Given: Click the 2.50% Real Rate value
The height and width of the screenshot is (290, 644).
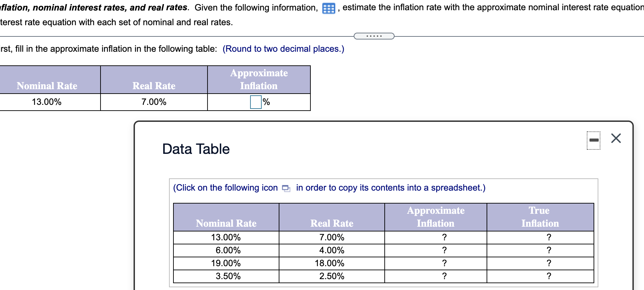Looking at the screenshot, I should pyautogui.click(x=331, y=276).
